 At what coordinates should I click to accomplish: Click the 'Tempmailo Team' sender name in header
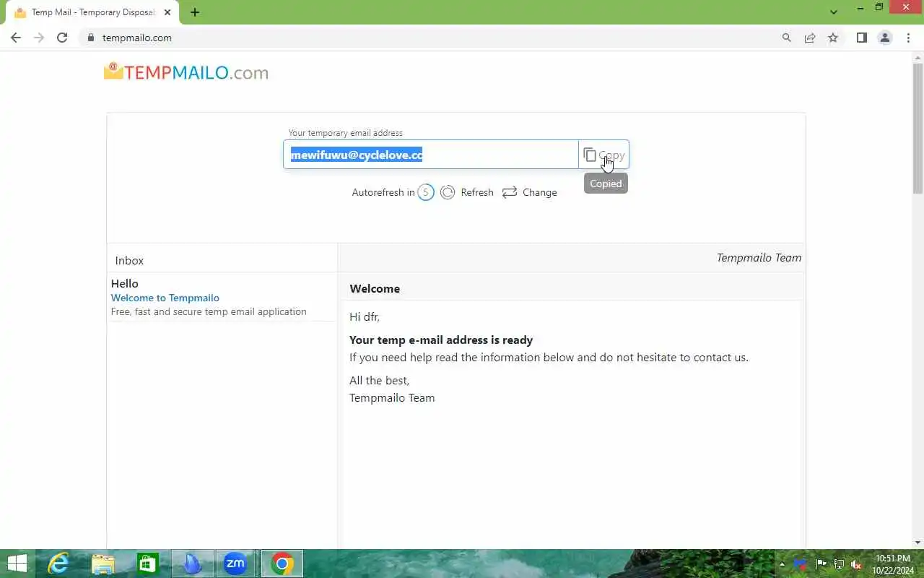tap(759, 257)
